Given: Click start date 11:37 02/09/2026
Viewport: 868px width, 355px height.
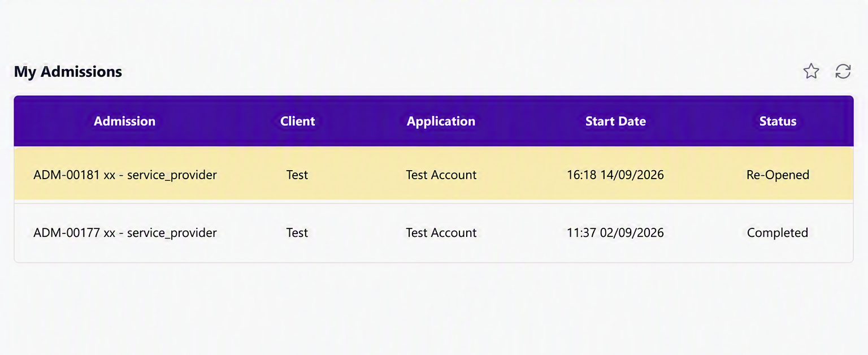Looking at the screenshot, I should 615,232.
